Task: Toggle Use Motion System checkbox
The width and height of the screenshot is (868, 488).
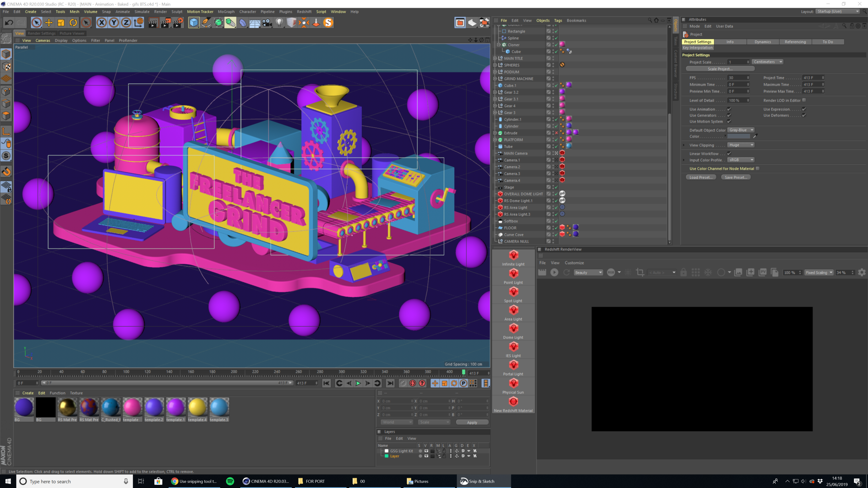Action: tap(729, 121)
